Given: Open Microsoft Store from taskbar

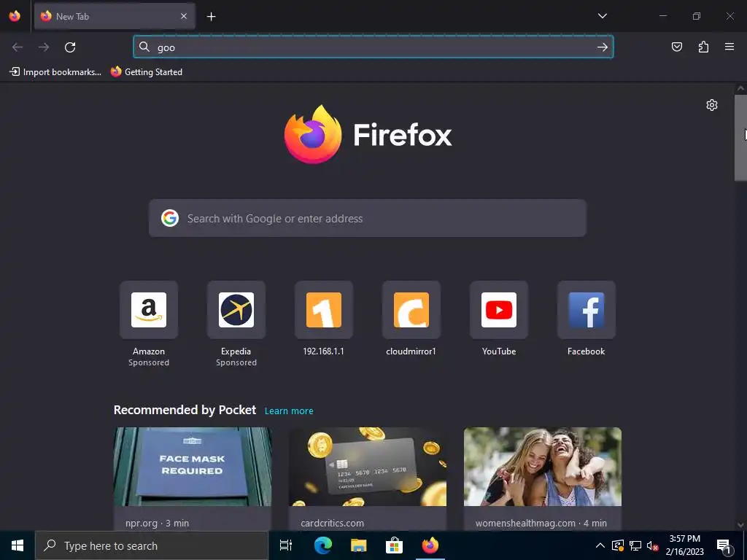Looking at the screenshot, I should pyautogui.click(x=394, y=545).
